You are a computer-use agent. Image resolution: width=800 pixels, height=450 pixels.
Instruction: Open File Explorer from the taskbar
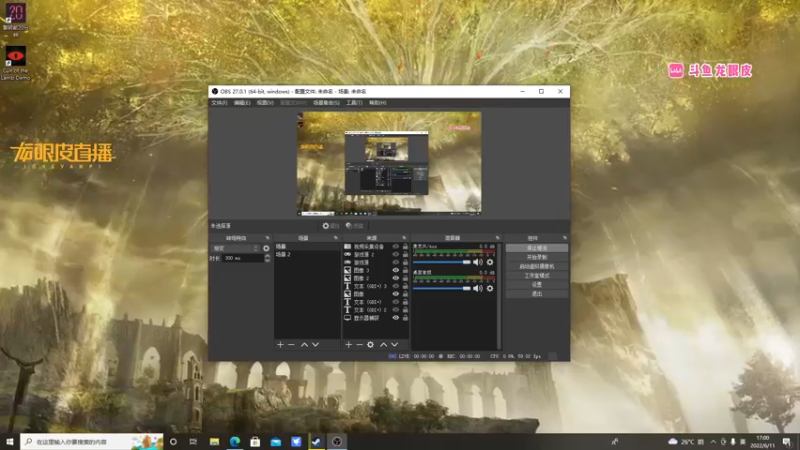[214, 442]
